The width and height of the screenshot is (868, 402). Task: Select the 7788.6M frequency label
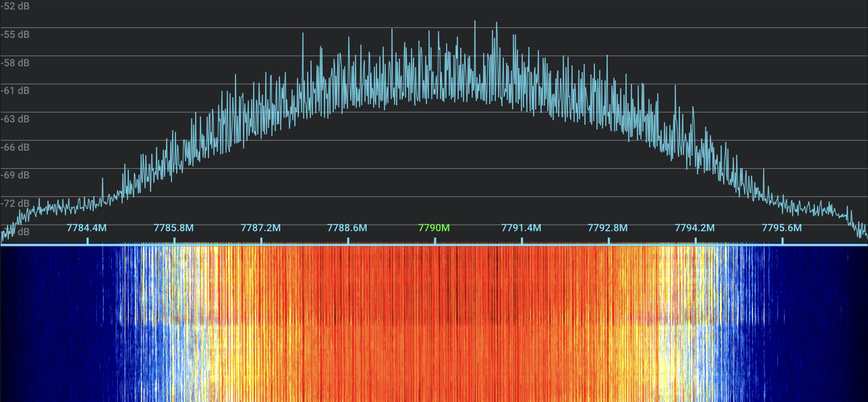[347, 228]
